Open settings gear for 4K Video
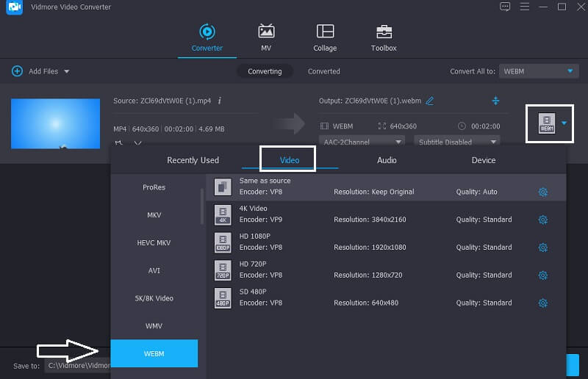This screenshot has height=379, width=588. click(542, 220)
